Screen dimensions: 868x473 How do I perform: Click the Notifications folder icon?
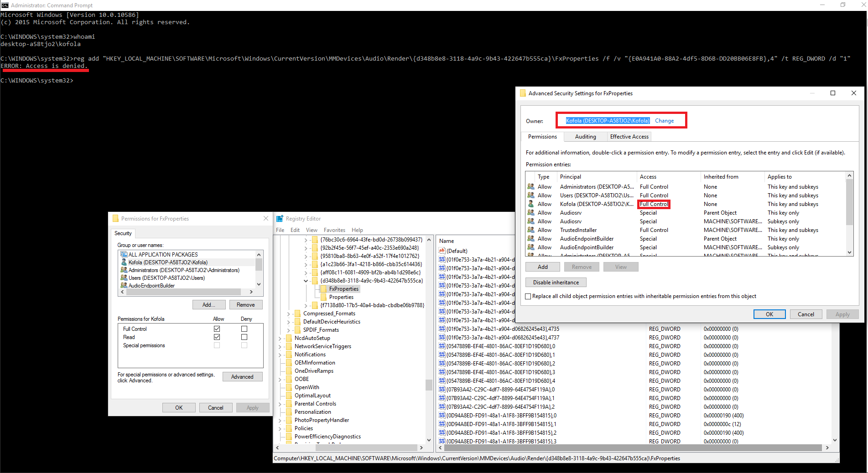289,355
